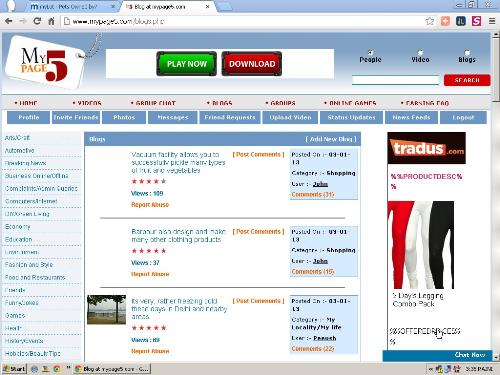500x375 pixels.
Task: Select the Video radio button
Action: pos(420,52)
